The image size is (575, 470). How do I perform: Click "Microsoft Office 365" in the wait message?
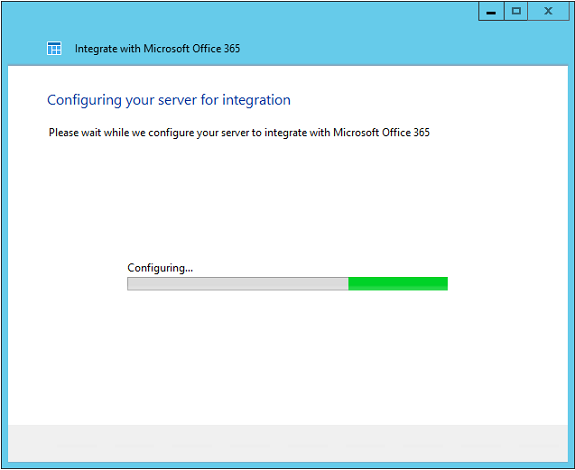(381, 132)
